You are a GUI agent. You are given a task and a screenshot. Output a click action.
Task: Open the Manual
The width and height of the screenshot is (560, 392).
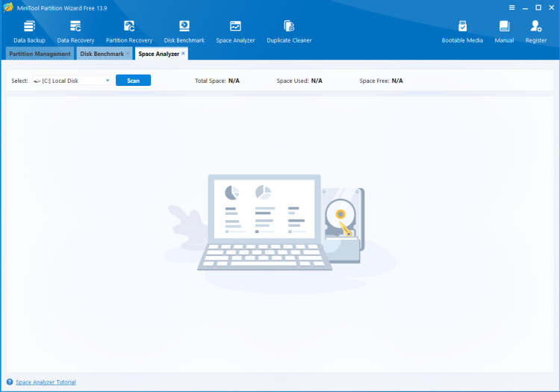[504, 31]
